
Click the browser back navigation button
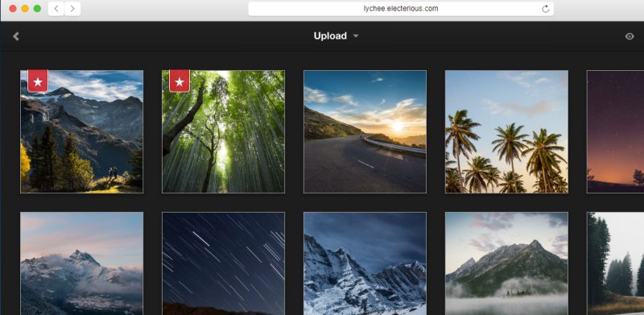pos(56,9)
